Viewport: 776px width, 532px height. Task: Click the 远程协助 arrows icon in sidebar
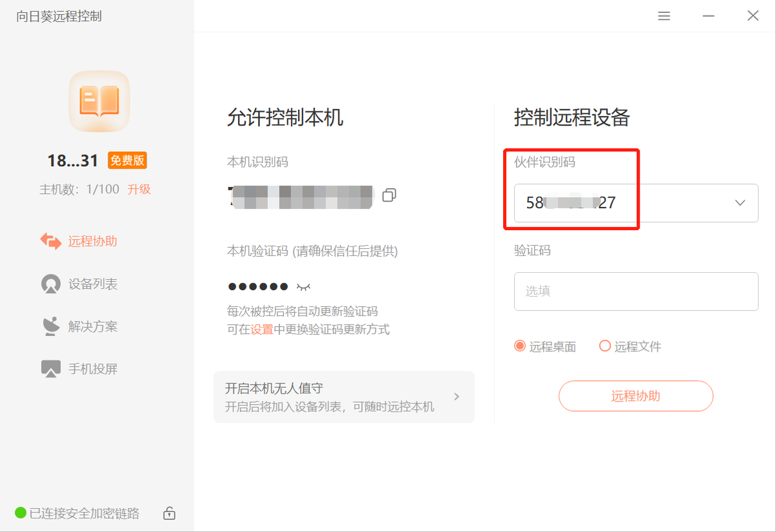(x=51, y=241)
